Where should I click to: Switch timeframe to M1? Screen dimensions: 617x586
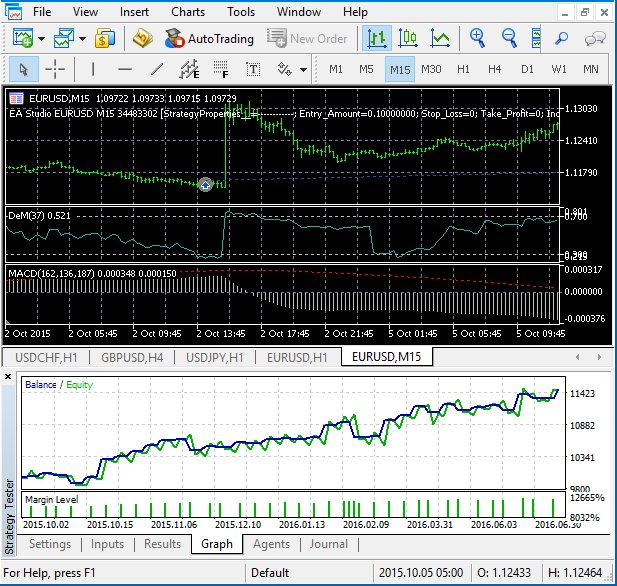pos(336,69)
